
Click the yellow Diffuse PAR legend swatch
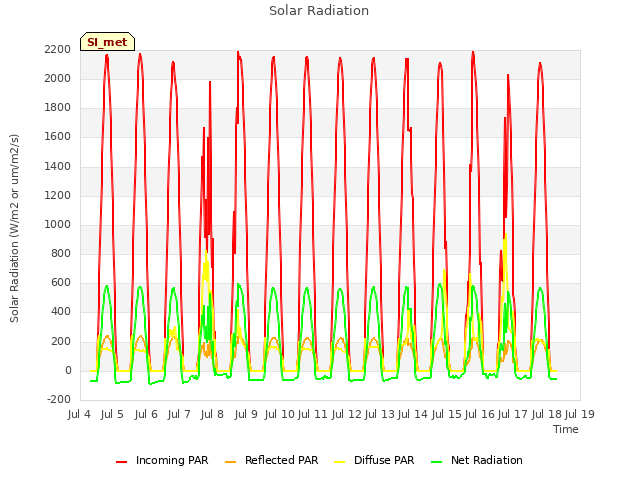pyautogui.click(x=340, y=462)
